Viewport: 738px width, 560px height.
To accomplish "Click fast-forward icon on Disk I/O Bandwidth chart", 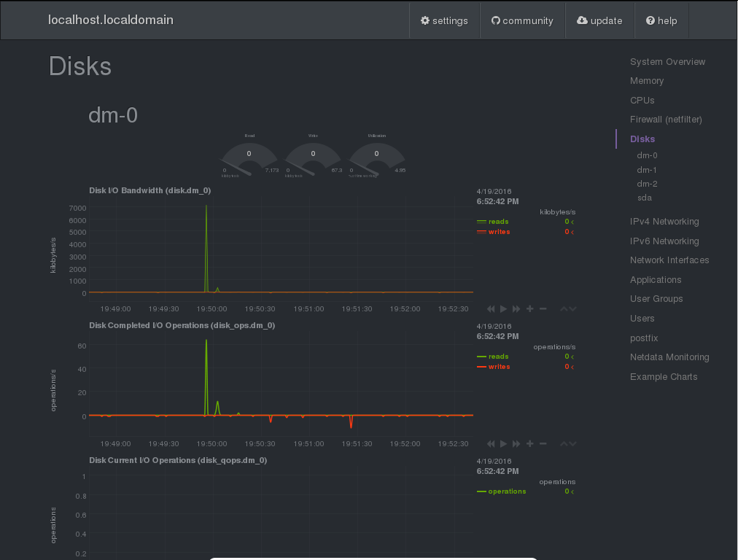I will click(x=516, y=309).
